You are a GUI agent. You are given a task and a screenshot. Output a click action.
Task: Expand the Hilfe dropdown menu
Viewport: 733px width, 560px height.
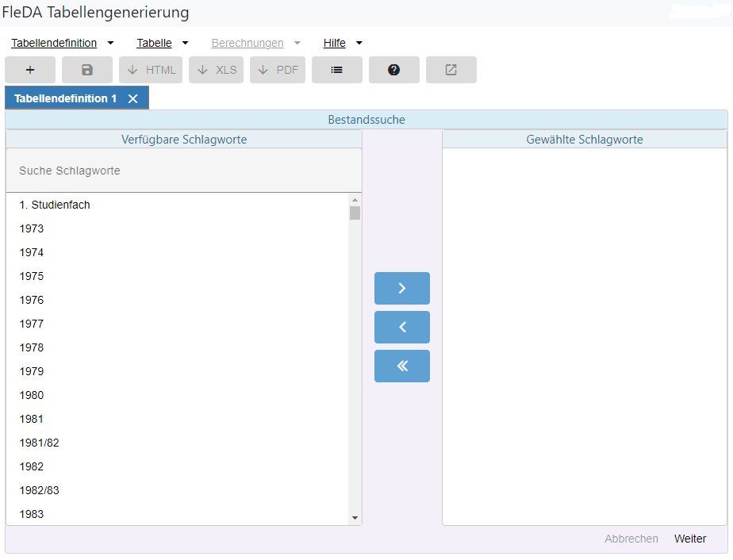coord(343,44)
